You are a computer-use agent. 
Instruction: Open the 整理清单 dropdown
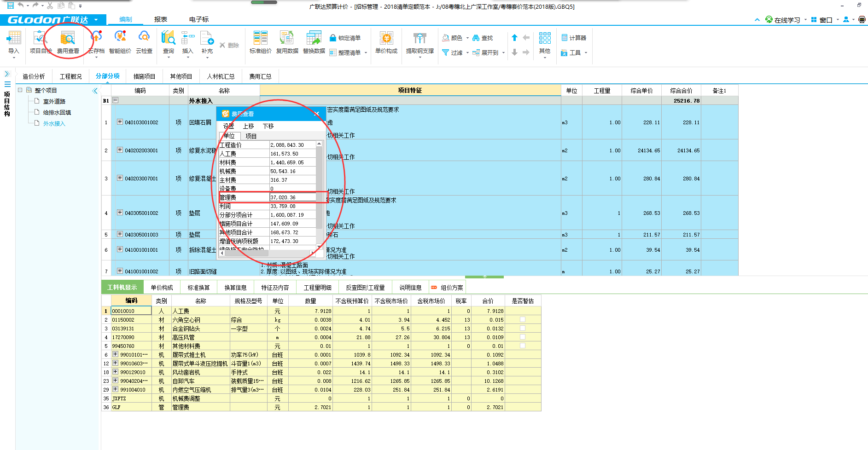click(x=366, y=53)
